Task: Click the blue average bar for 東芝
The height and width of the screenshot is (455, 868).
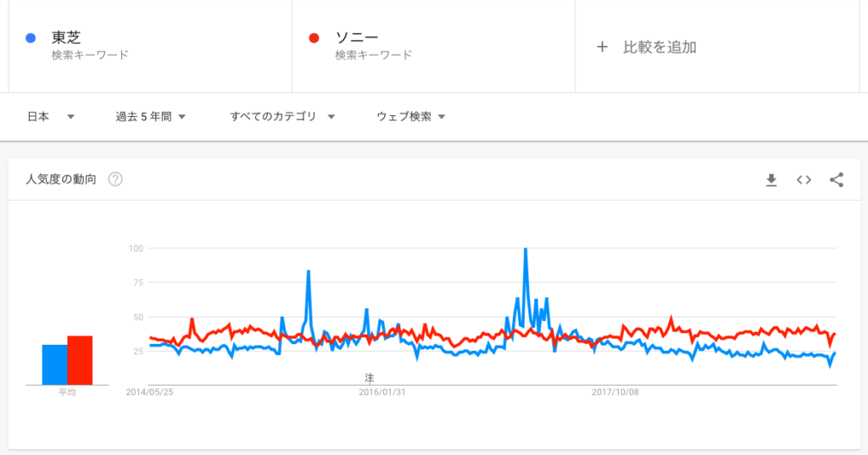Action: (54, 365)
